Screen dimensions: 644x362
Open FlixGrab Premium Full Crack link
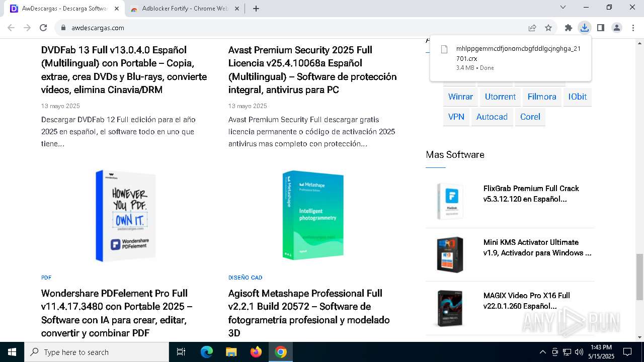tap(531, 194)
